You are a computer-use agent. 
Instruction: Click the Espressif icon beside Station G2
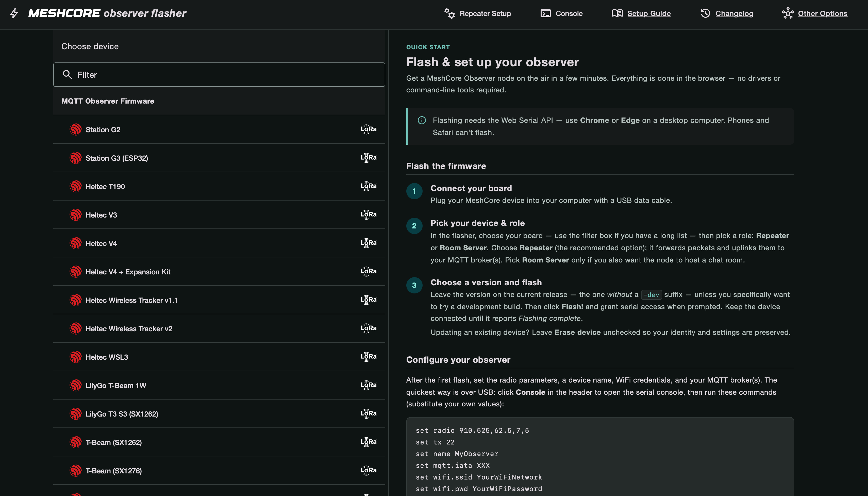[x=76, y=129]
